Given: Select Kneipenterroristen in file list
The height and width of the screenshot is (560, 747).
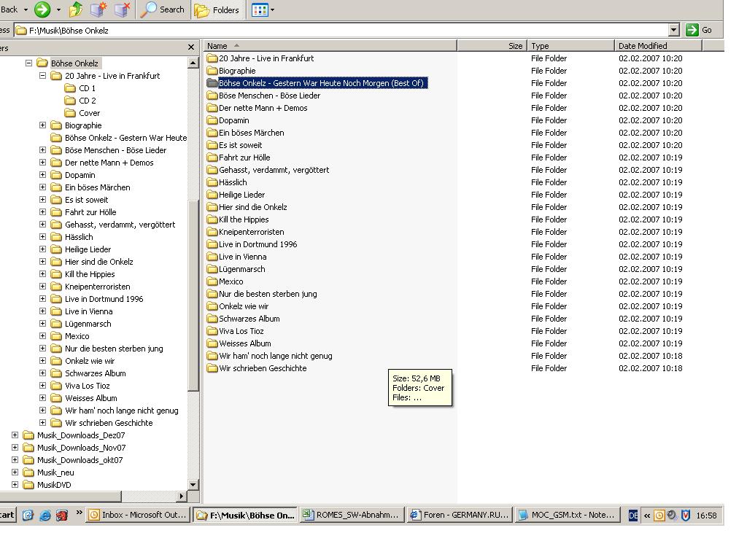Looking at the screenshot, I should coord(252,232).
